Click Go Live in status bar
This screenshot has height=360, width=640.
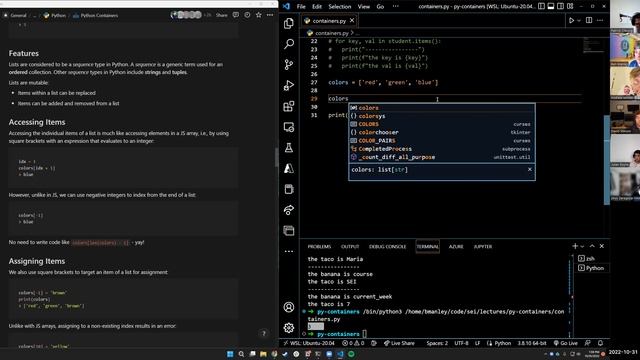[566, 343]
